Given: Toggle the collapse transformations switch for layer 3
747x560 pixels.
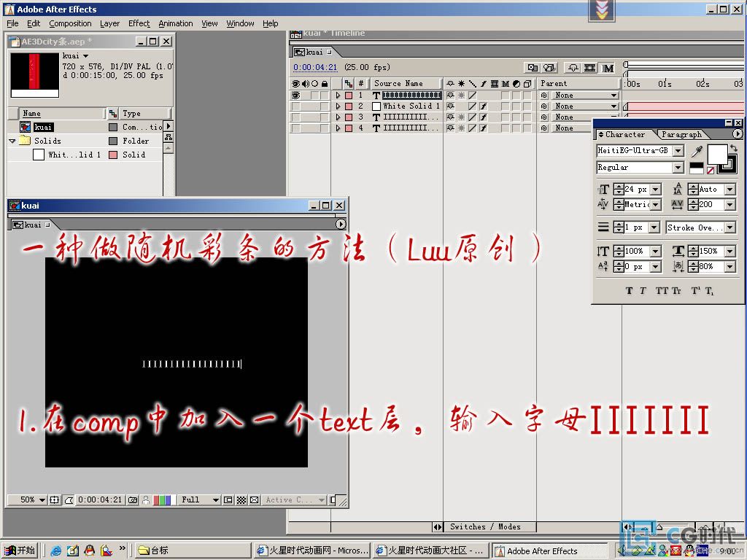Looking at the screenshot, I should coord(461,117).
